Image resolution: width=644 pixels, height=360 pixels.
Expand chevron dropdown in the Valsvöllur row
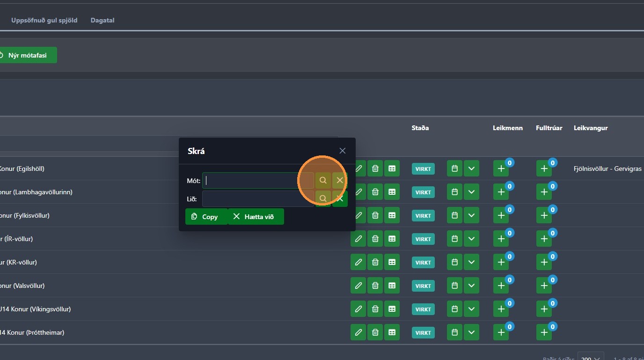click(x=471, y=286)
